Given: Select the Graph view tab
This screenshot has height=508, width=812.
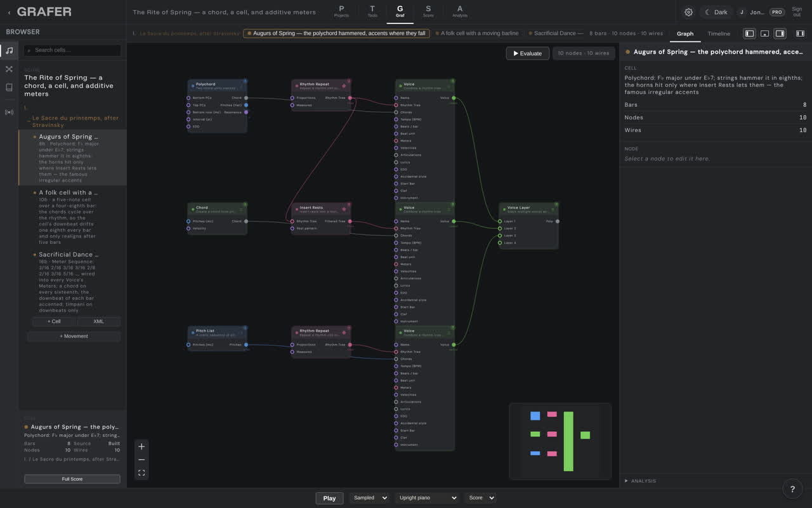Looking at the screenshot, I should point(685,34).
